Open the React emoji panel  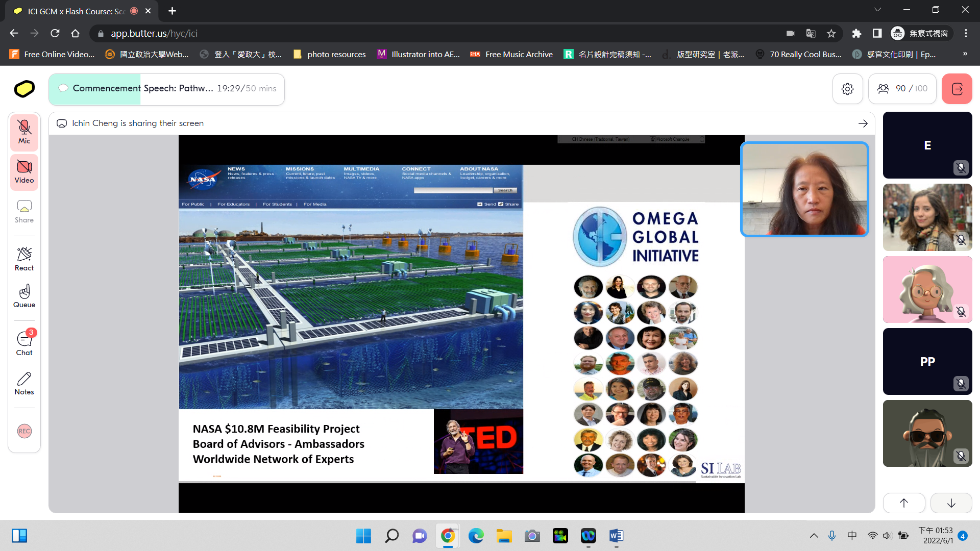pos(24,260)
